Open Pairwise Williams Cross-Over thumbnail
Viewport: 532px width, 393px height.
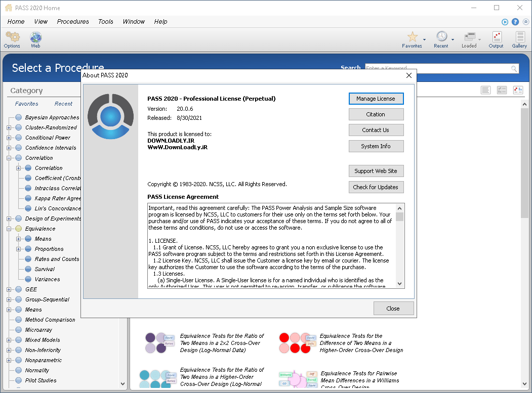[x=298, y=379]
